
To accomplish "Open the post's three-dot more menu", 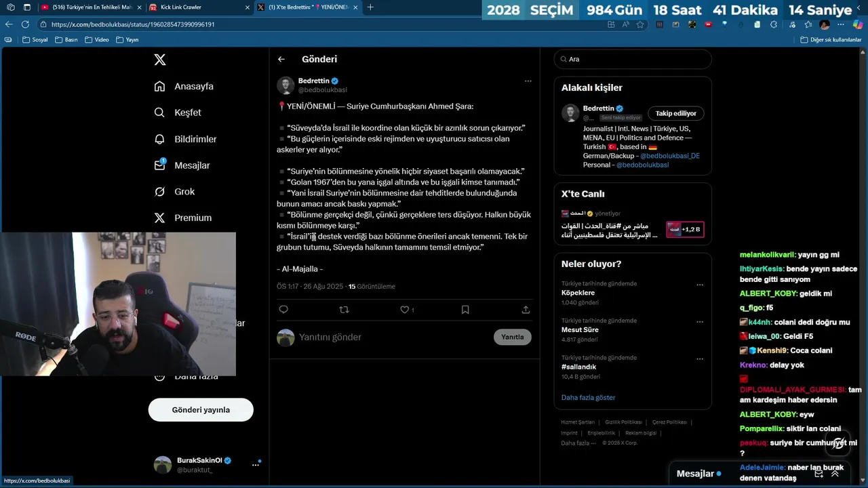I will pyautogui.click(x=528, y=81).
